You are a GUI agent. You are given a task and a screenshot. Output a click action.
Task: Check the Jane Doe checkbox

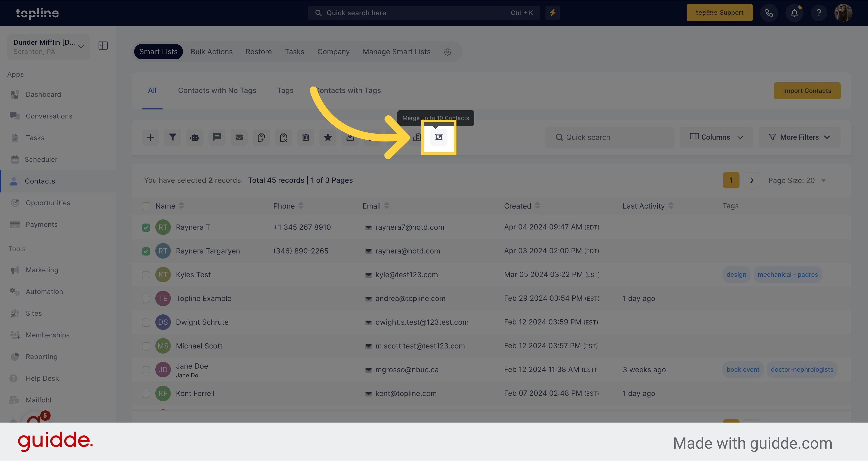[146, 370]
